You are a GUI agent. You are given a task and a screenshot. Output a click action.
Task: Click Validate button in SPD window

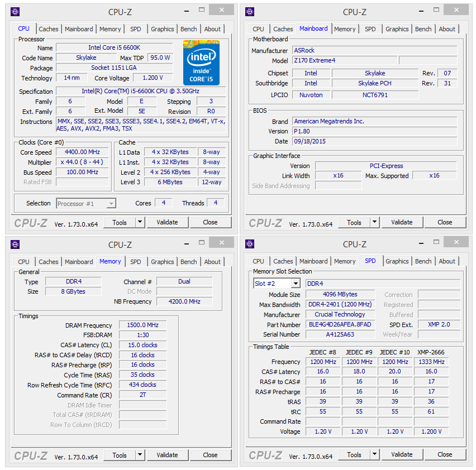click(x=402, y=454)
